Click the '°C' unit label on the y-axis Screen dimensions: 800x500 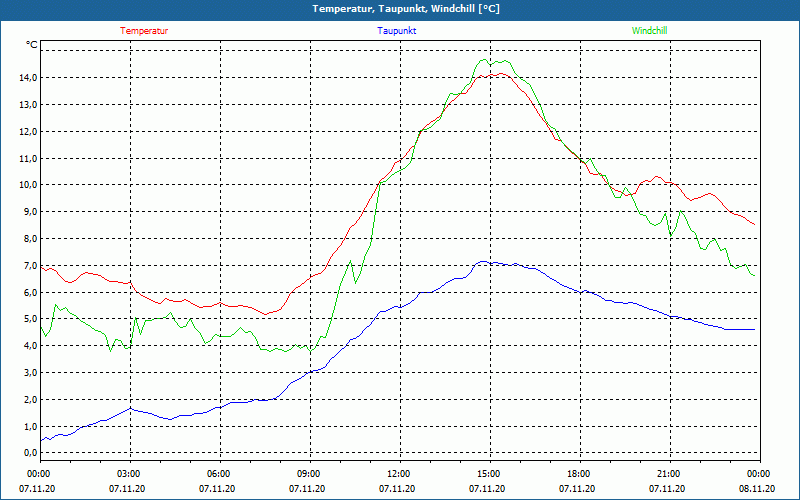click(x=32, y=45)
